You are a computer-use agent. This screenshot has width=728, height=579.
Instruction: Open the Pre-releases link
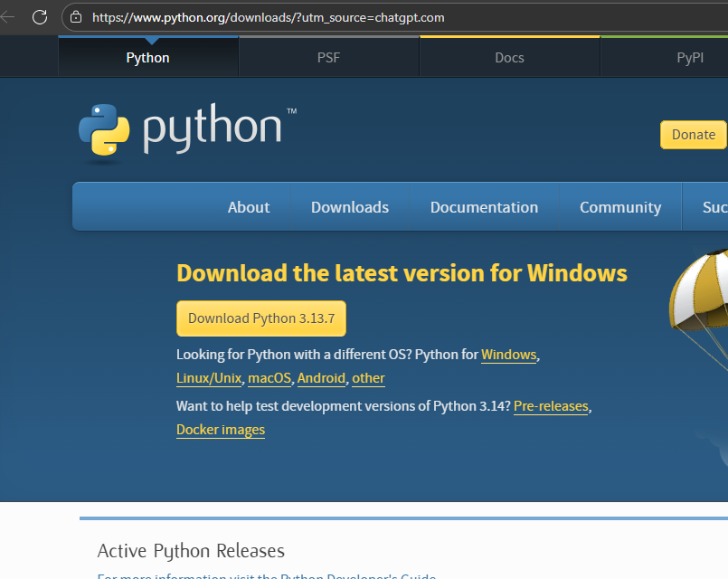click(x=551, y=406)
